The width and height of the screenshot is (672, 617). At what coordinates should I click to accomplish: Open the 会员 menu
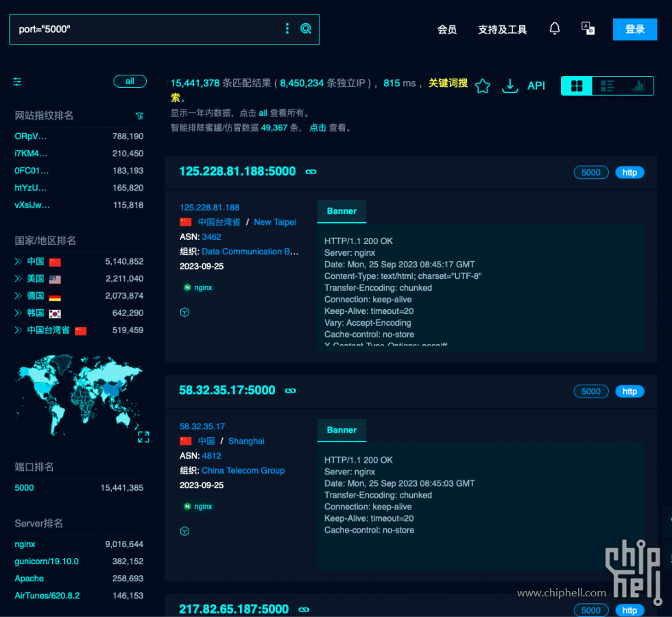tap(447, 29)
